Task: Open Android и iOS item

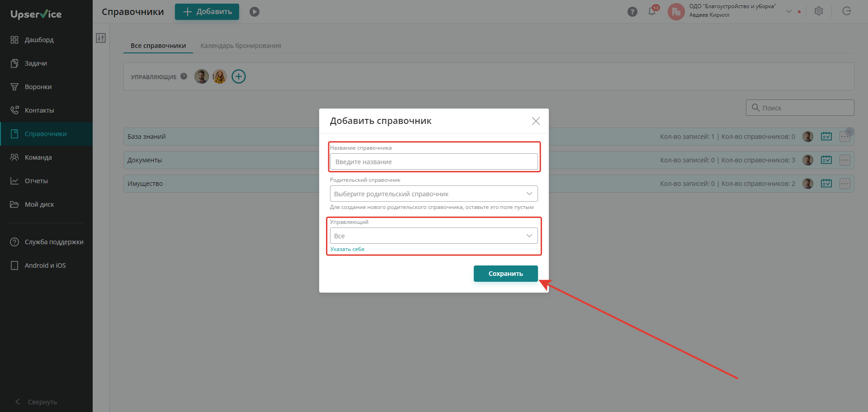Action: point(46,265)
